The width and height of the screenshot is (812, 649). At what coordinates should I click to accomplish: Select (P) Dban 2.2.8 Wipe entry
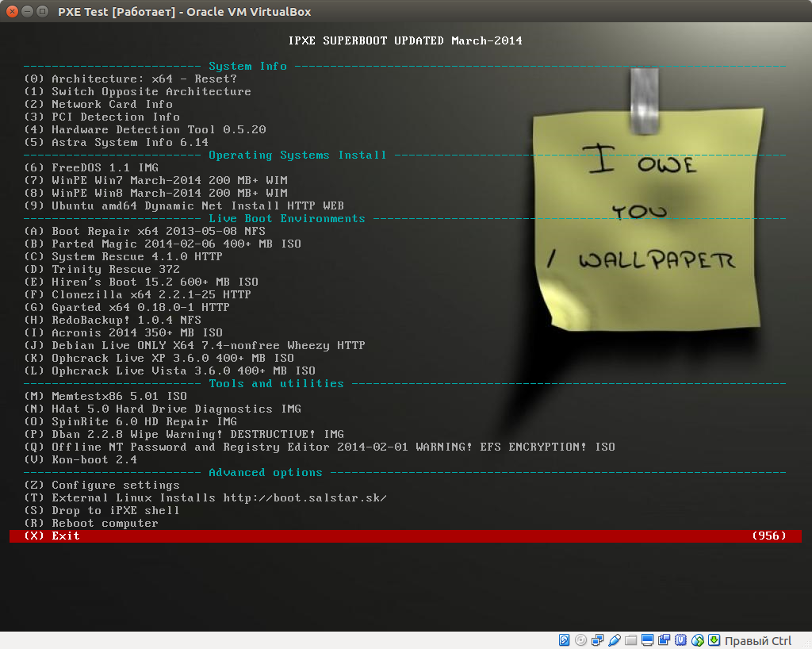184,434
